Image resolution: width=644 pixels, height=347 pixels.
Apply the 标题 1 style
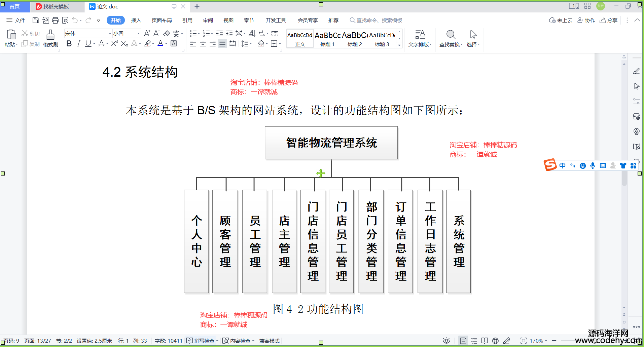tap(327, 39)
